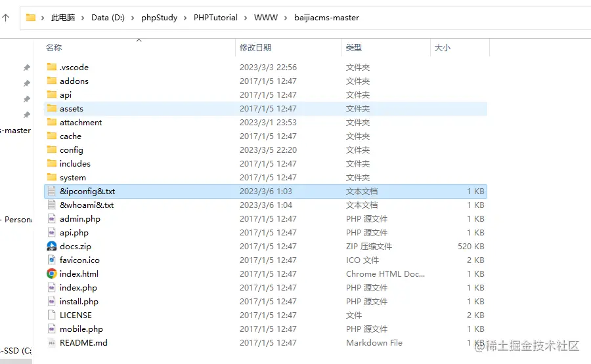The height and width of the screenshot is (364, 591).
Task: Navigate to WWW in breadcrumb
Action: (266, 17)
